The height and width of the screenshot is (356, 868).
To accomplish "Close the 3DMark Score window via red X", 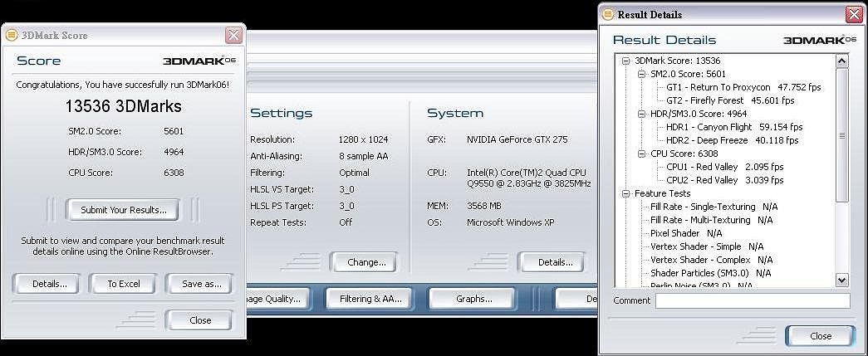I will point(233,36).
